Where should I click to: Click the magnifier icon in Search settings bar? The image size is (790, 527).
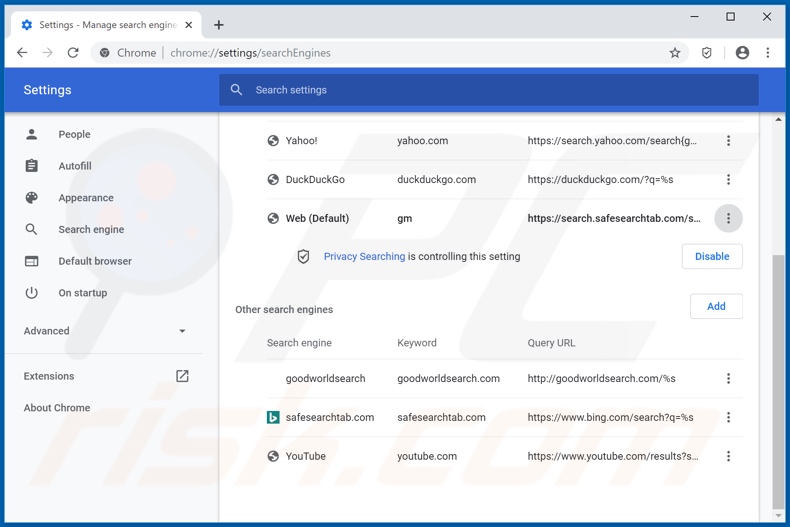[236, 90]
